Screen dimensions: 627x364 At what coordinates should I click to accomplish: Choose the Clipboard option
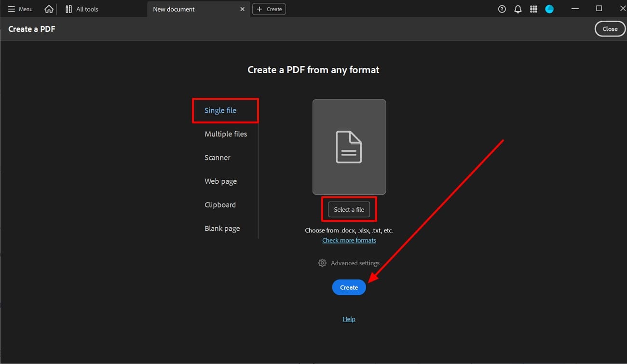pos(220,205)
